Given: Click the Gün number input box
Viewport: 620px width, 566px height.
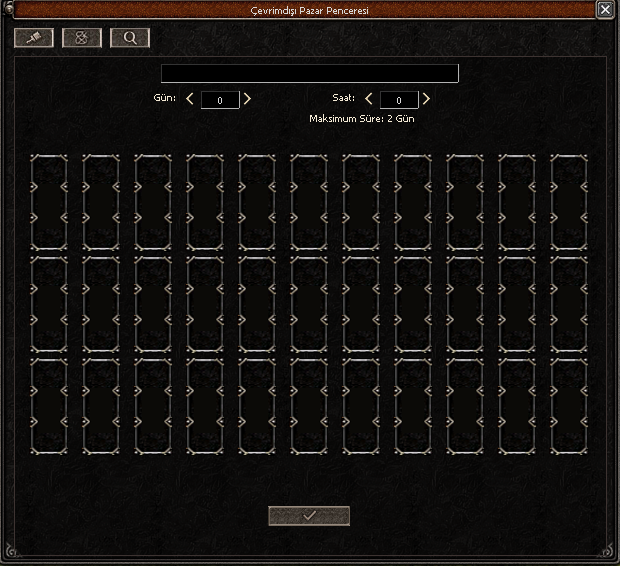Looking at the screenshot, I should pos(219,100).
